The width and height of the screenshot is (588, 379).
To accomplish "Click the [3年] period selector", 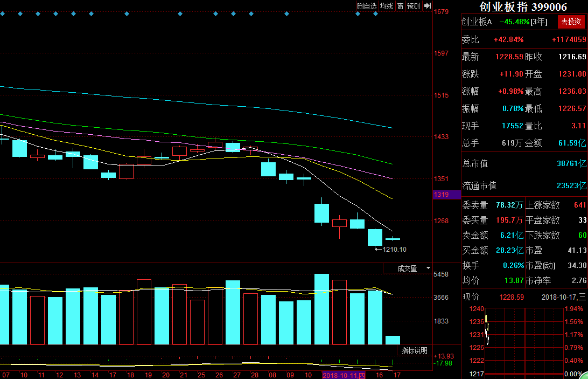I will point(539,22).
